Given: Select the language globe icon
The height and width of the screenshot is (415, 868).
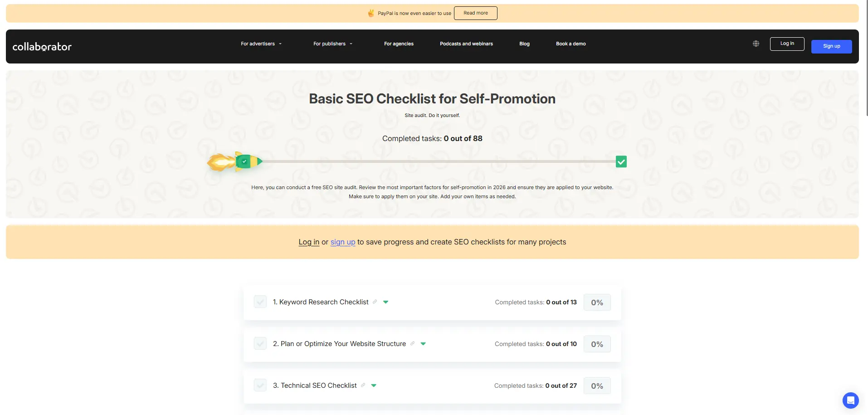Looking at the screenshot, I should pyautogui.click(x=756, y=43).
